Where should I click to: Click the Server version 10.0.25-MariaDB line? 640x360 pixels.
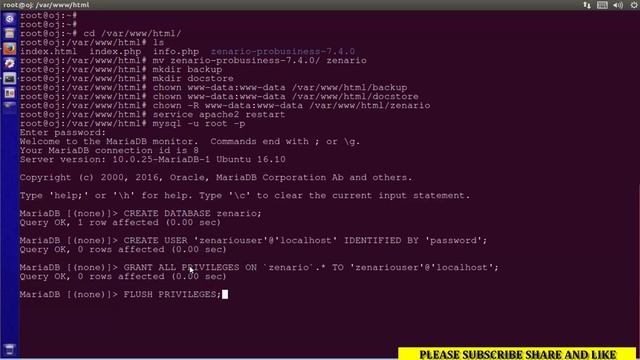coord(153,159)
